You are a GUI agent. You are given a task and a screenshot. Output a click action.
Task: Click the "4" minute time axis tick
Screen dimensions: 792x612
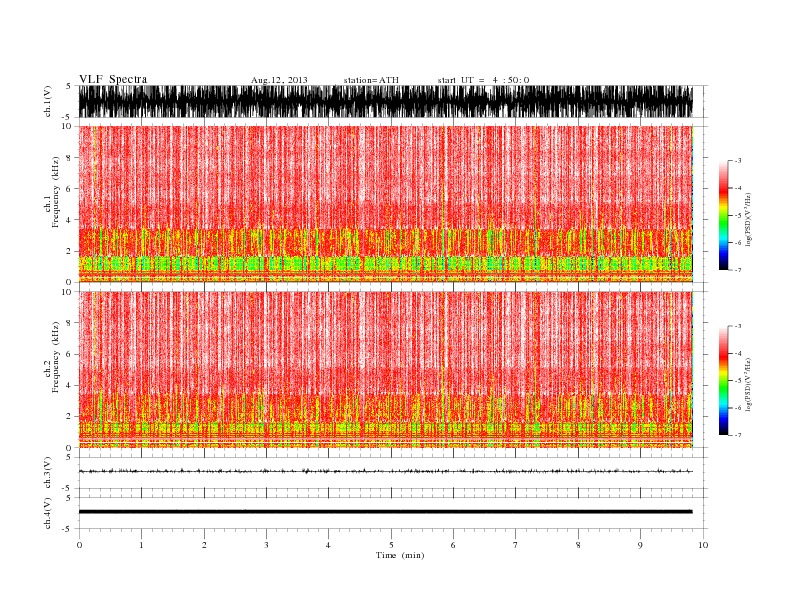328,545
